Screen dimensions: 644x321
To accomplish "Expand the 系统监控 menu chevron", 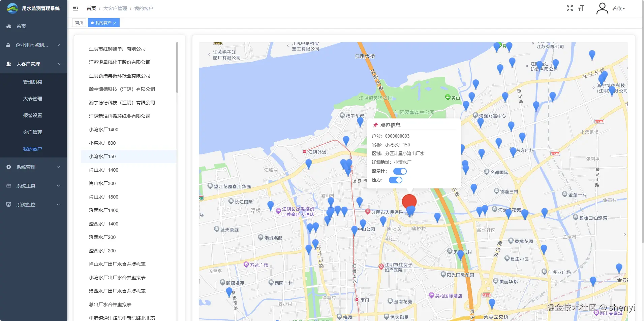I will click(x=58, y=205).
